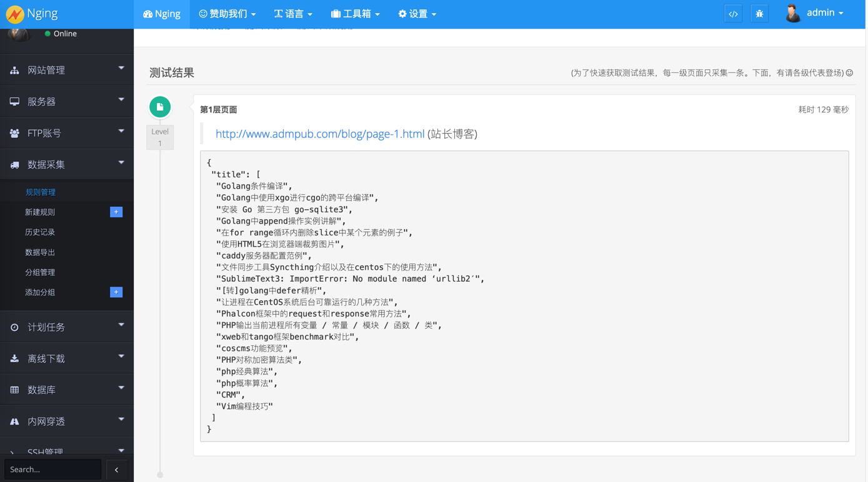The image size is (868, 482).
Task: Collapse the sidebar with the chevron button
Action: pyautogui.click(x=116, y=470)
